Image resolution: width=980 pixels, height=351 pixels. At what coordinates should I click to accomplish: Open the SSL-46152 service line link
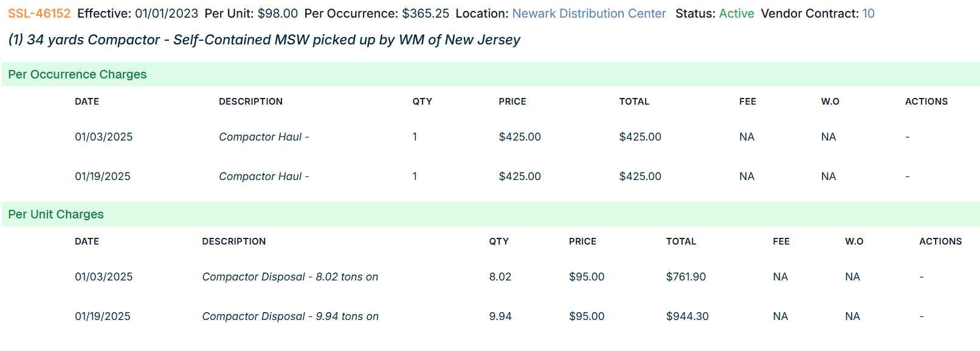coord(39,13)
